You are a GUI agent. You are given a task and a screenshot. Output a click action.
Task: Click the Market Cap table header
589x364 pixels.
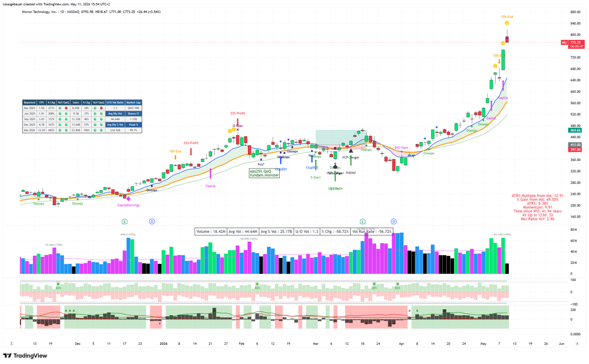click(134, 103)
